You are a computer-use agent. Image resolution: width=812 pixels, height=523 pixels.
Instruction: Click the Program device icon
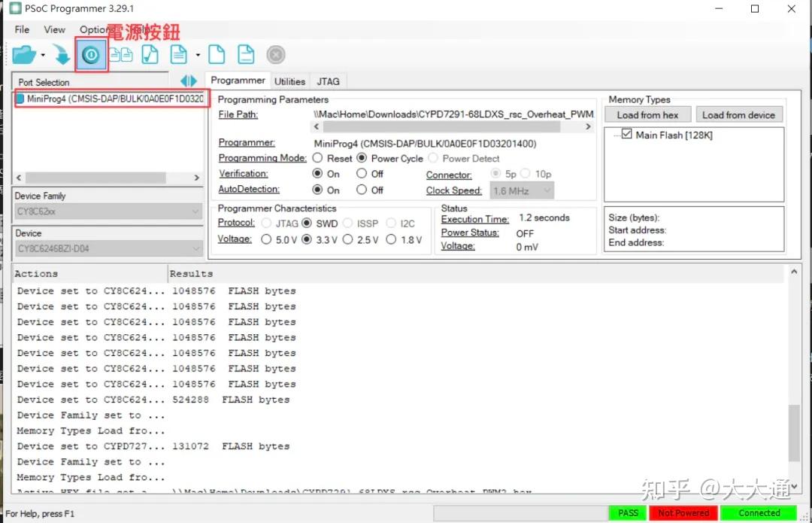point(62,54)
